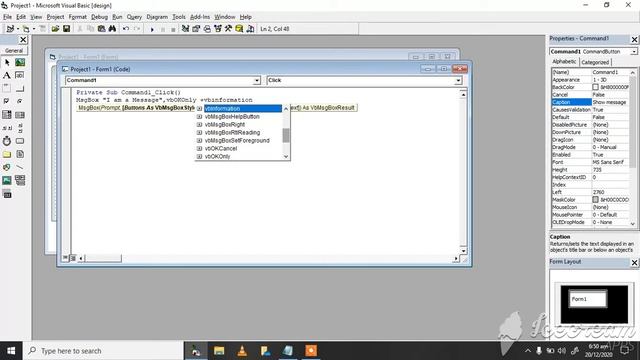Select the TextBox control in toolbox
This screenshot has width=640, height=360.
point(20,76)
